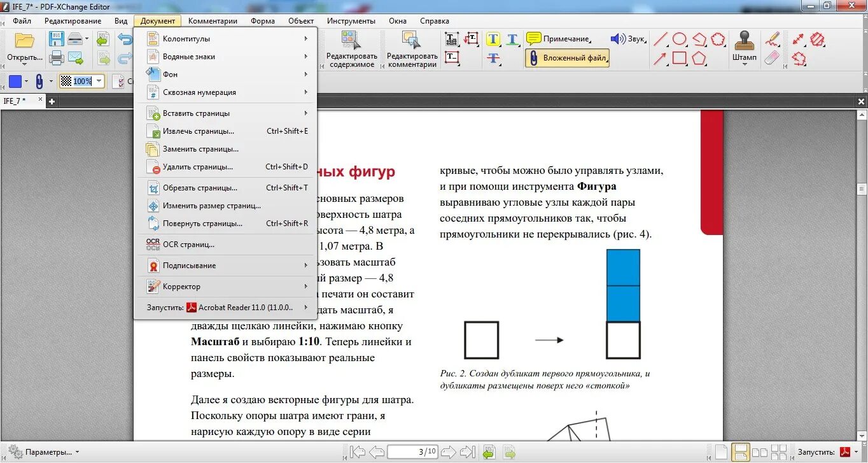
Task: Click the blue fill color swatch
Action: point(15,82)
